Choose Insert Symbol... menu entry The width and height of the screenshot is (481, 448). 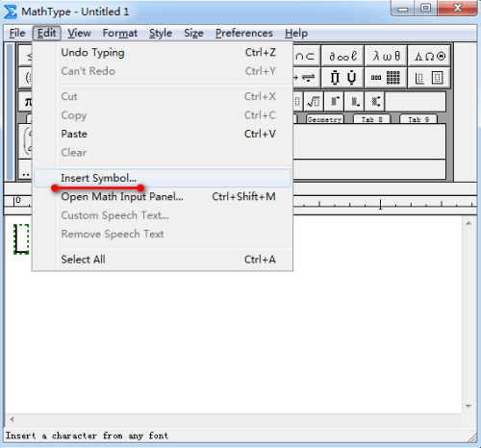pyautogui.click(x=163, y=178)
